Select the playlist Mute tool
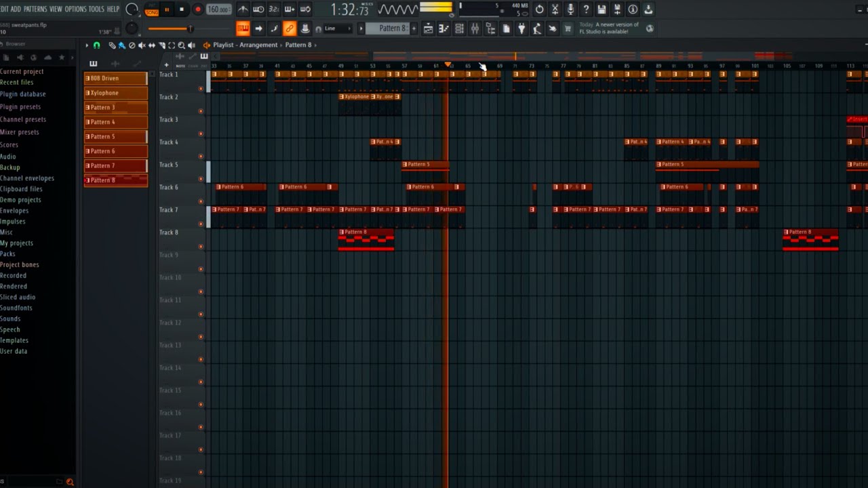868x488 pixels. pyautogui.click(x=142, y=45)
